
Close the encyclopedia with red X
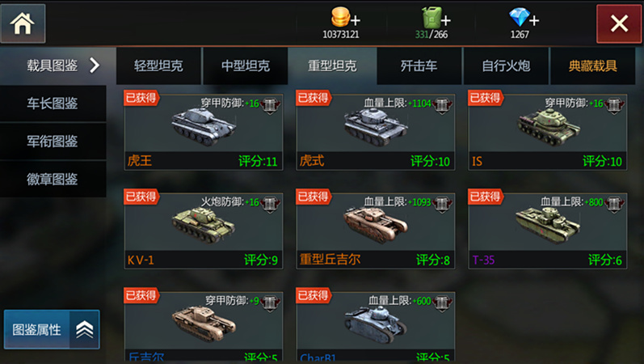[619, 23]
